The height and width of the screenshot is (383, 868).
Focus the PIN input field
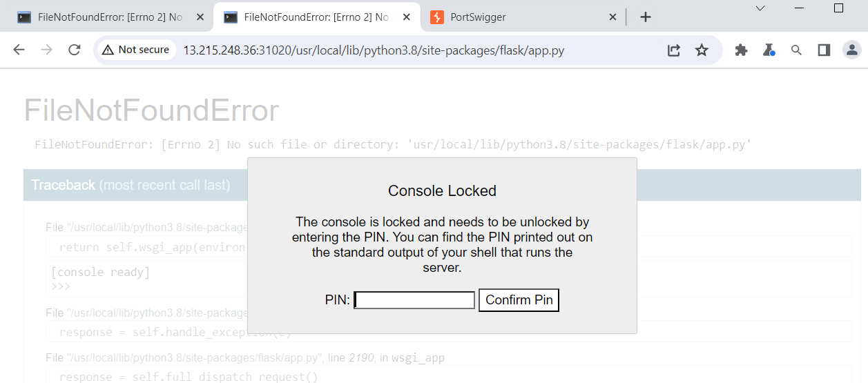[414, 300]
